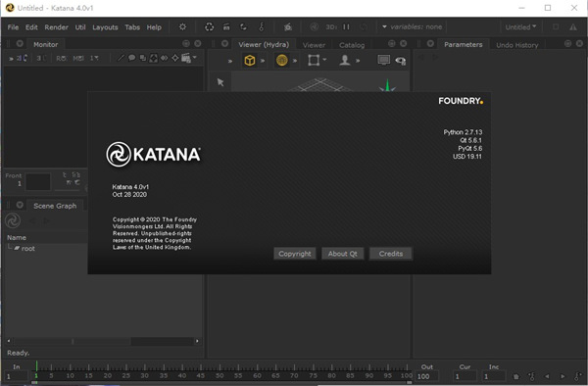588x386 pixels.
Task: Close the Monitor pane
Action: [x=198, y=43]
